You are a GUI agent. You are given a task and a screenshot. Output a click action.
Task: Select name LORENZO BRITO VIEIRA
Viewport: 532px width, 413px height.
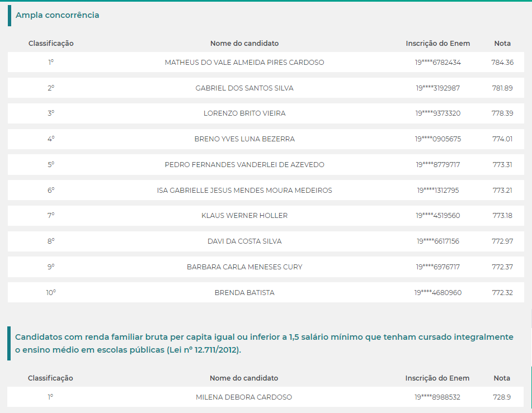[x=244, y=113]
